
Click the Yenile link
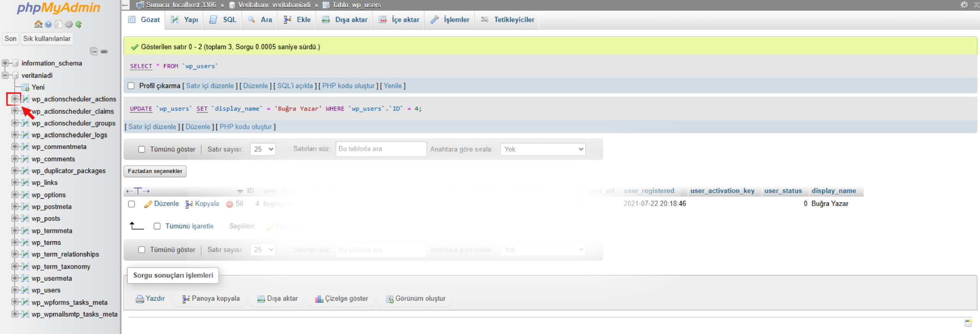pos(392,86)
